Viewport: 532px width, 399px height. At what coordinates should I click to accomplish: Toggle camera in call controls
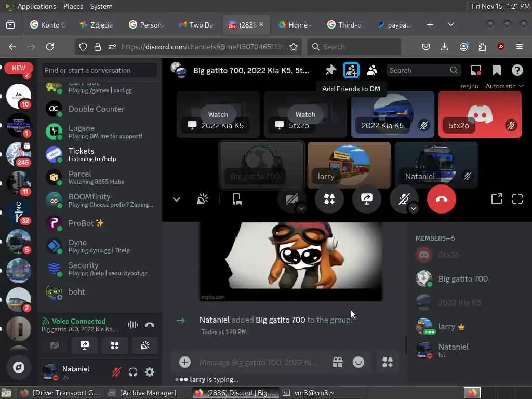coord(291,199)
